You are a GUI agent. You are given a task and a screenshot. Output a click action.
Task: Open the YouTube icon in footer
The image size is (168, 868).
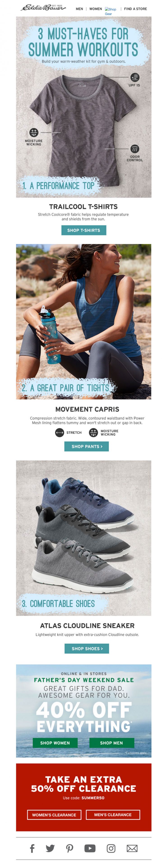90,848
